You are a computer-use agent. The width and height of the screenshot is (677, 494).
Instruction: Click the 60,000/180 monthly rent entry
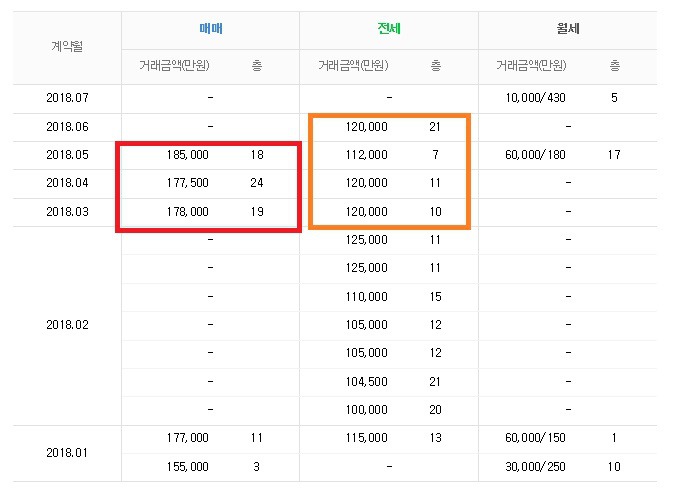pyautogui.click(x=544, y=155)
